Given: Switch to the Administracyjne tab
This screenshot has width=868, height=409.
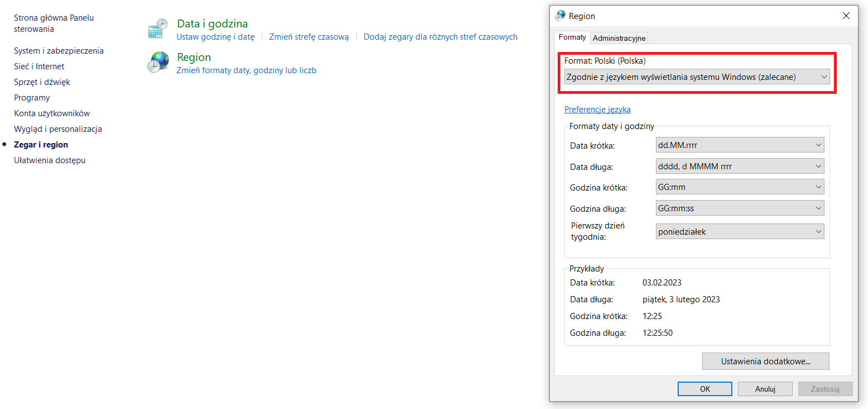Looking at the screenshot, I should (x=619, y=38).
